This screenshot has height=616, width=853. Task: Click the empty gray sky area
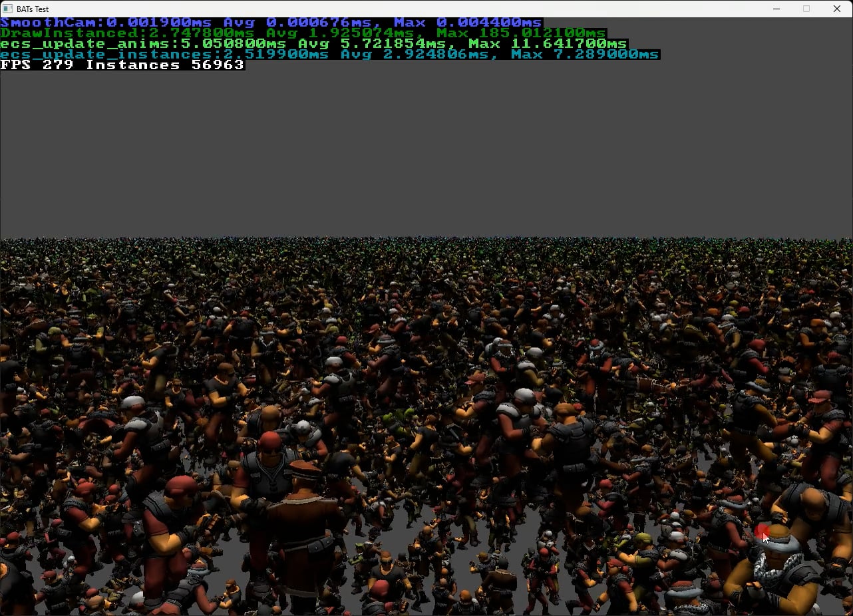[426, 153]
